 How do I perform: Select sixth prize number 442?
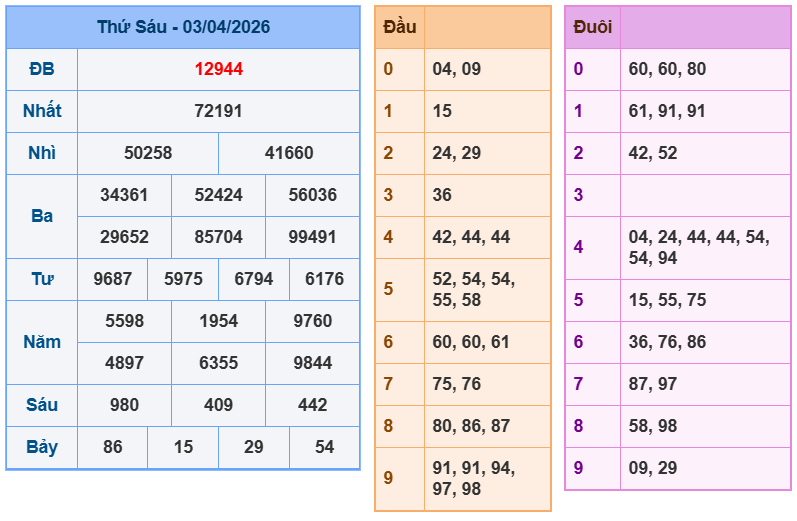313,405
